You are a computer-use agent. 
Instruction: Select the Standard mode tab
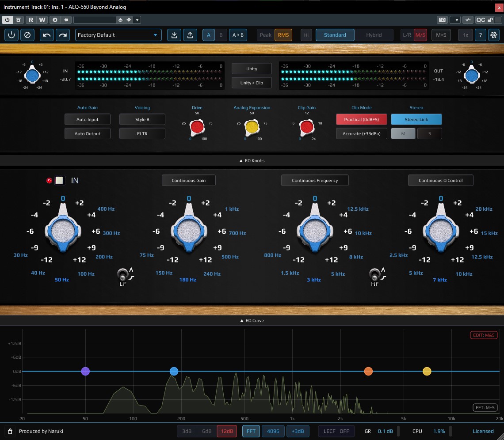[335, 35]
